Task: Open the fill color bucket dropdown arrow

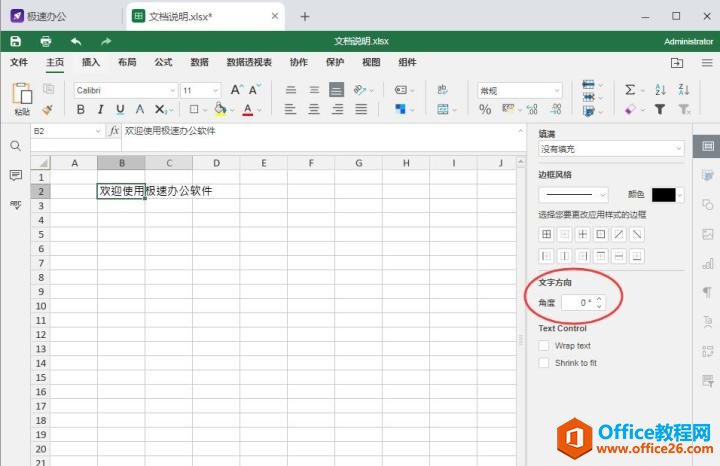Action: pyautogui.click(x=232, y=110)
